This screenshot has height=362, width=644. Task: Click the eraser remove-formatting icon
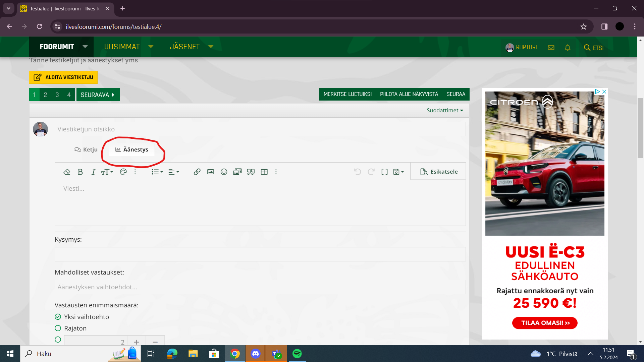[67, 172]
